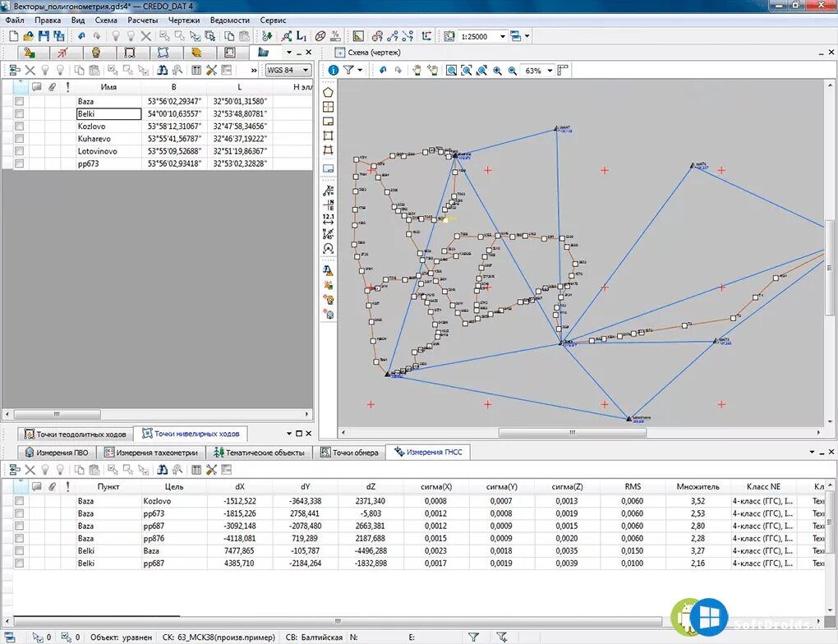Open the Ведомости menu
Image resolution: width=838 pixels, height=644 pixels.
coord(230,21)
